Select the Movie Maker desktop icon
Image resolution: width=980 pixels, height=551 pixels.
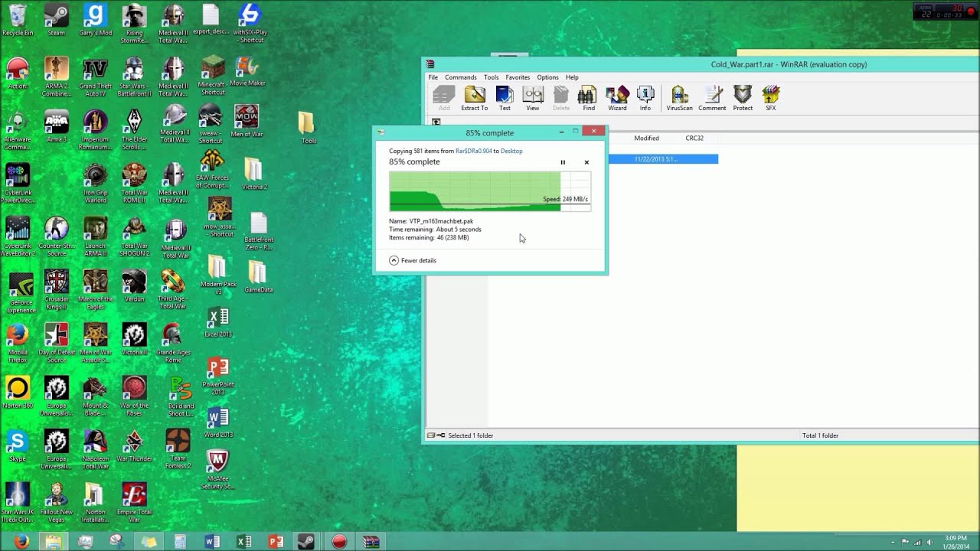247,71
